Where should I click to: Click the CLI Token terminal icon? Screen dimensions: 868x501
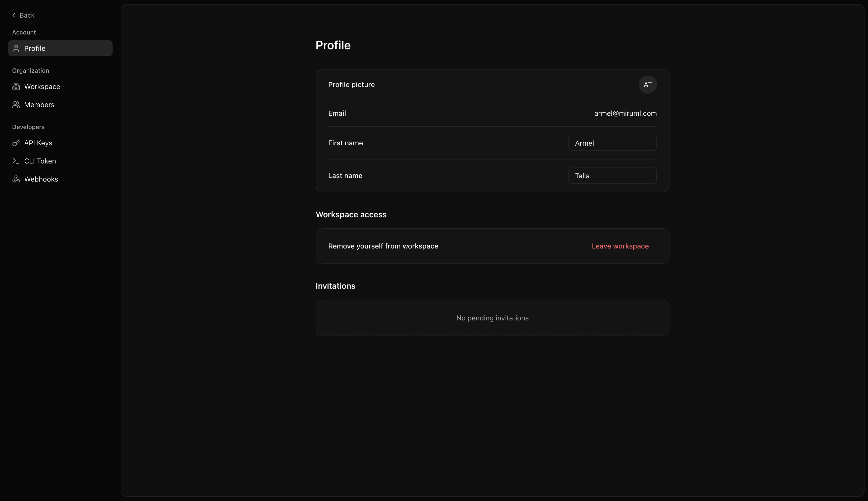16,161
